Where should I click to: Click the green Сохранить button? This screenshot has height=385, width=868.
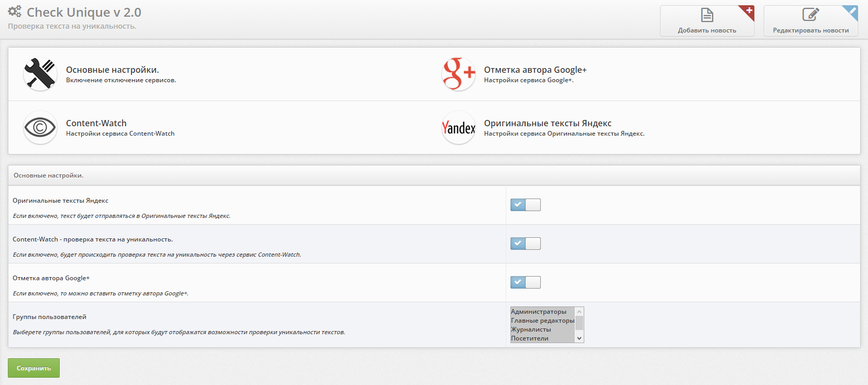point(34,368)
